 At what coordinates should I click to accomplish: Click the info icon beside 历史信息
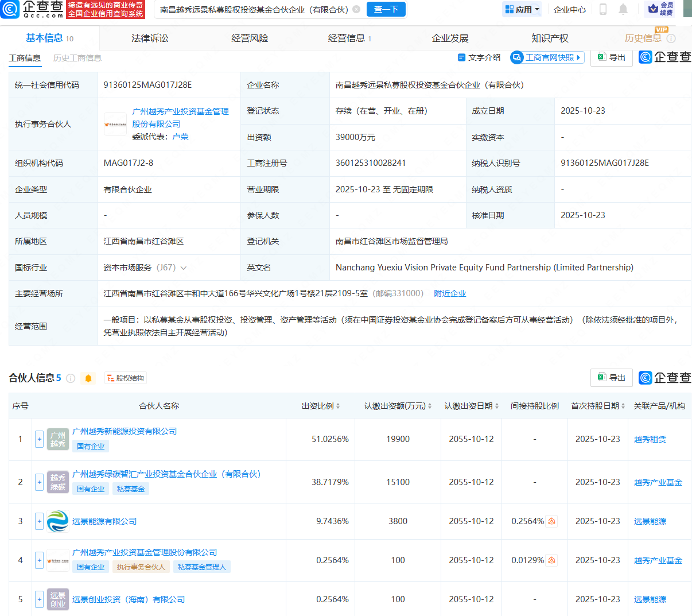(x=671, y=38)
